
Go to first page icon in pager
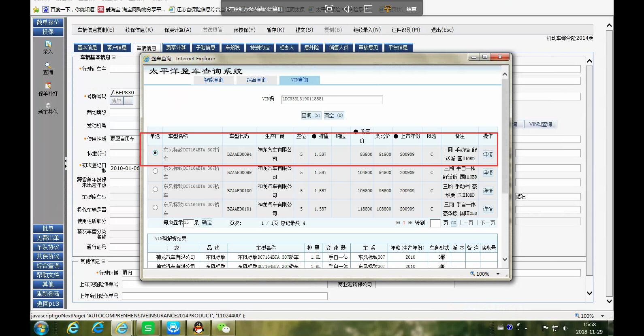[x=398, y=223]
